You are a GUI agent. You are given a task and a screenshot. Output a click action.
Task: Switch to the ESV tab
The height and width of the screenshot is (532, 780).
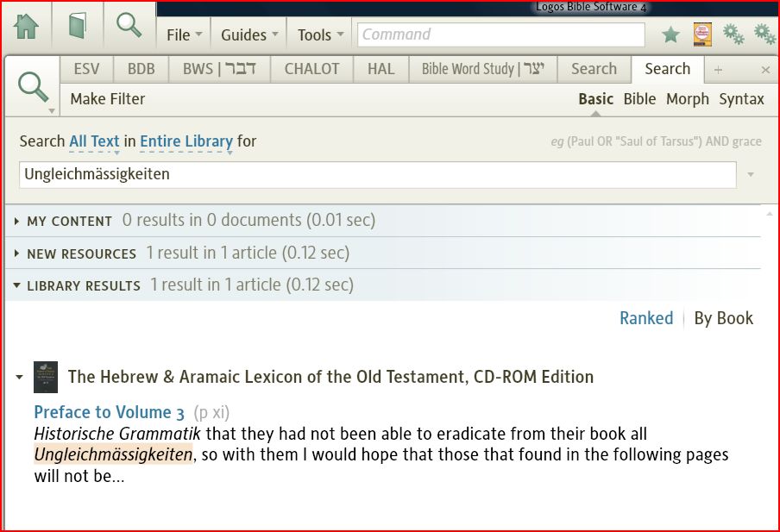tap(86, 69)
